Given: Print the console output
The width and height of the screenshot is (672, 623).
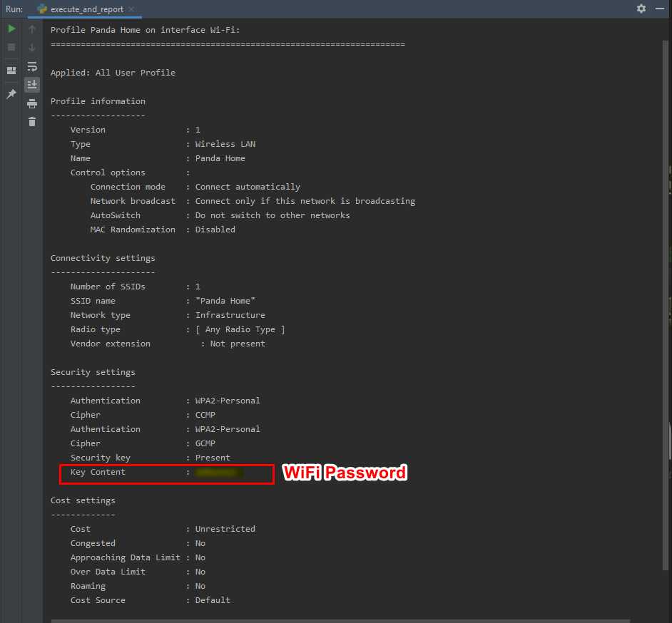Looking at the screenshot, I should (x=32, y=103).
